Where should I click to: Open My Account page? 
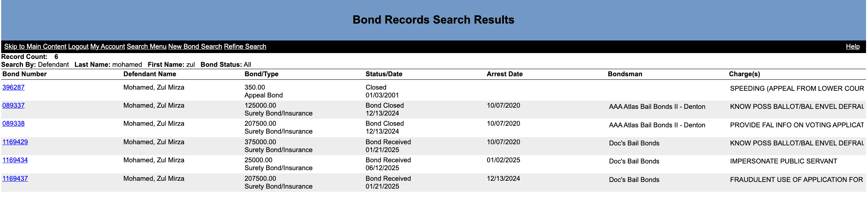point(108,46)
